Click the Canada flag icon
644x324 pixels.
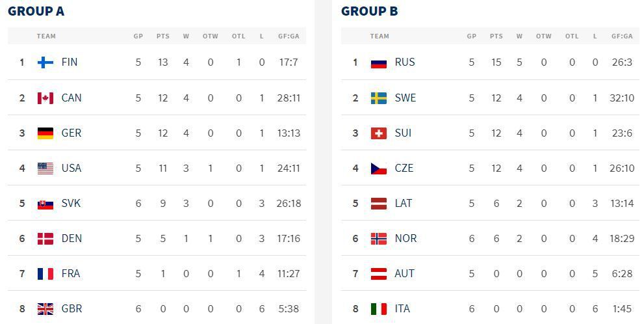[45, 98]
